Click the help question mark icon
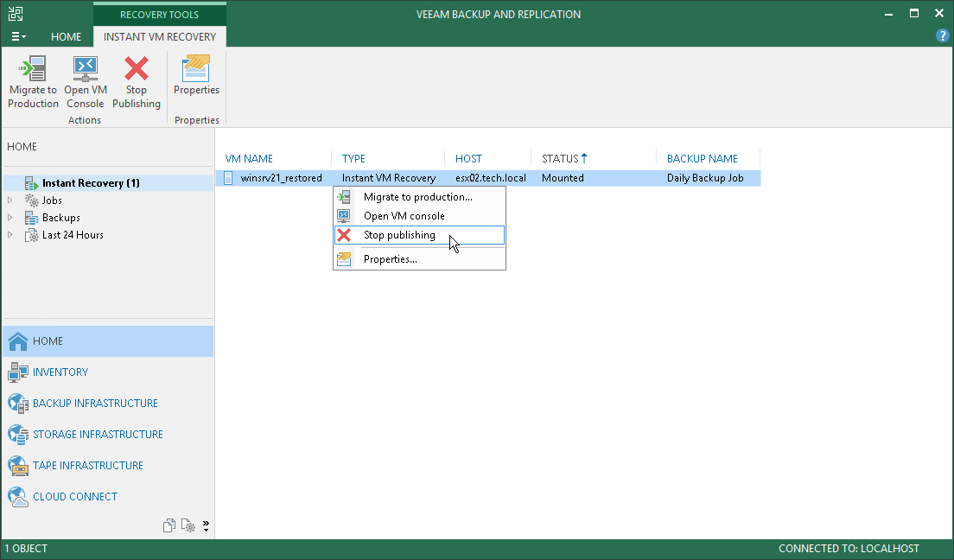The width and height of the screenshot is (954, 560). [x=942, y=36]
